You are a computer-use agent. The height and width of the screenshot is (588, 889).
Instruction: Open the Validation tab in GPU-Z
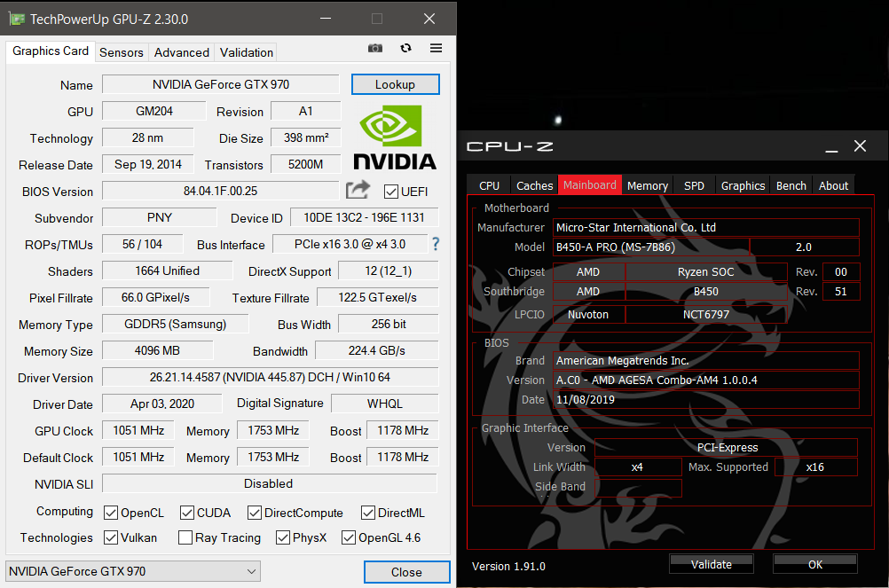pyautogui.click(x=247, y=52)
